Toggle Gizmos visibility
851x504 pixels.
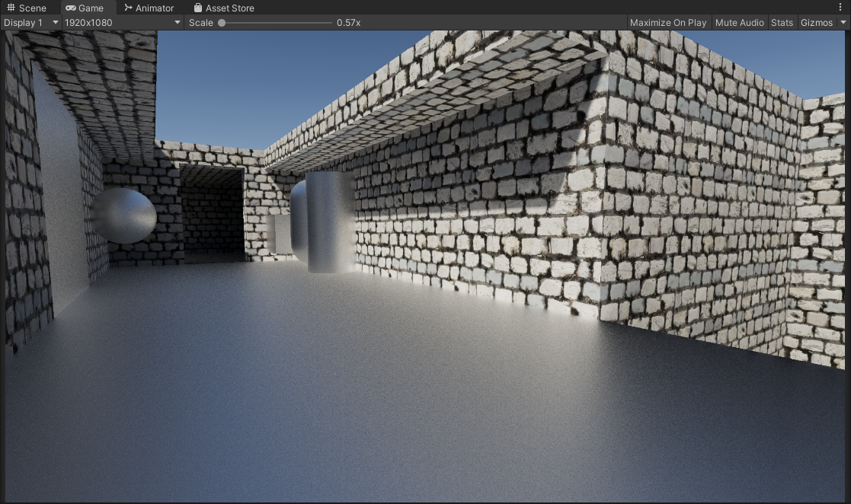click(x=816, y=23)
